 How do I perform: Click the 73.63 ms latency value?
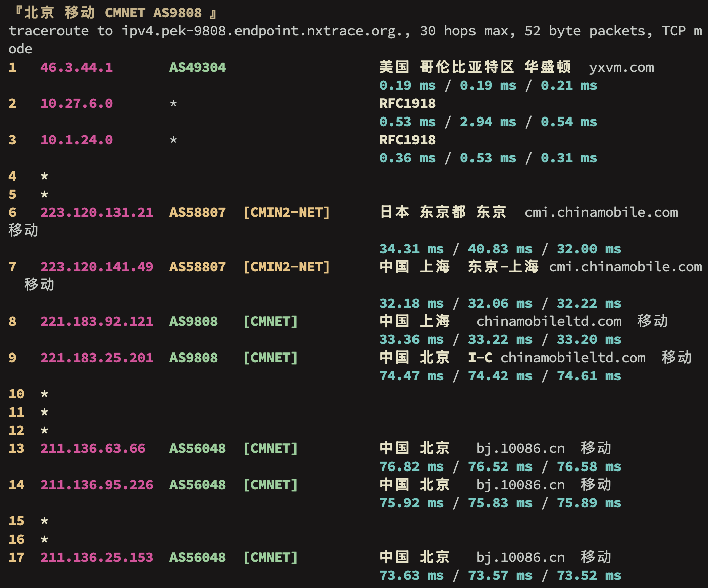click(x=411, y=575)
